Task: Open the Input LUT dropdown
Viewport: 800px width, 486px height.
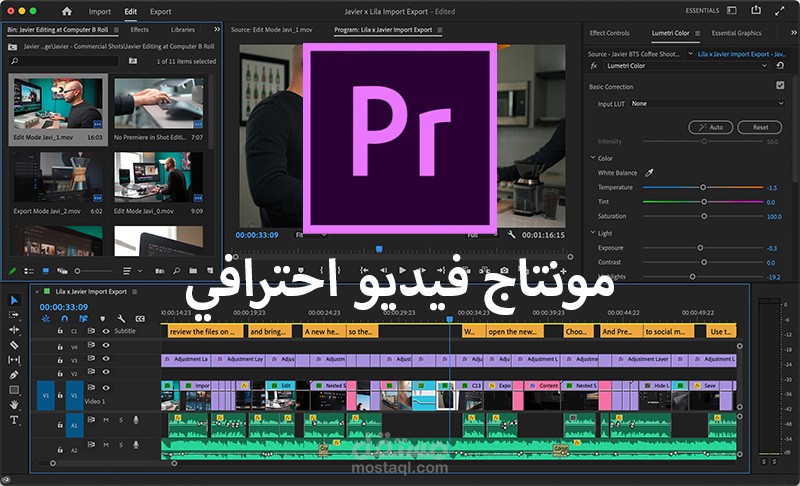Action: [708, 104]
